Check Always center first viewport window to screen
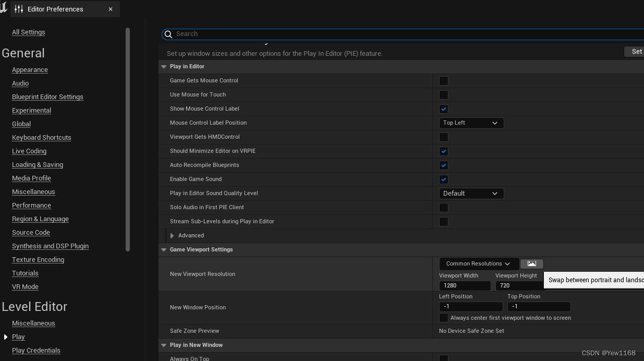 pos(444,318)
